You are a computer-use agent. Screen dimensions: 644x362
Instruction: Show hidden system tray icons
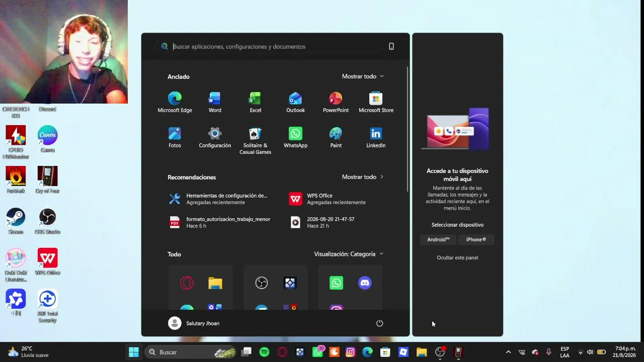click(508, 352)
